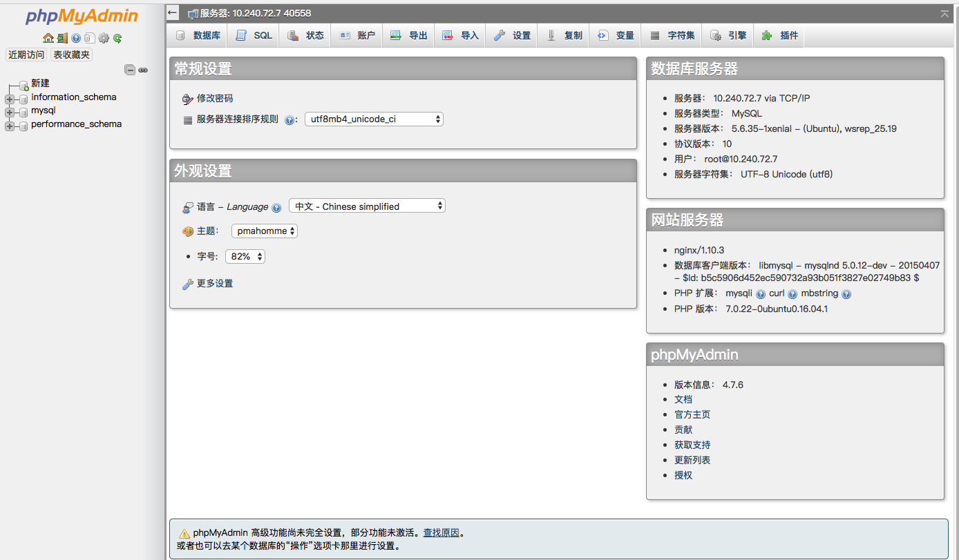Click the mysql database cylinder icon
Image resolution: width=959 pixels, height=560 pixels.
click(x=24, y=111)
